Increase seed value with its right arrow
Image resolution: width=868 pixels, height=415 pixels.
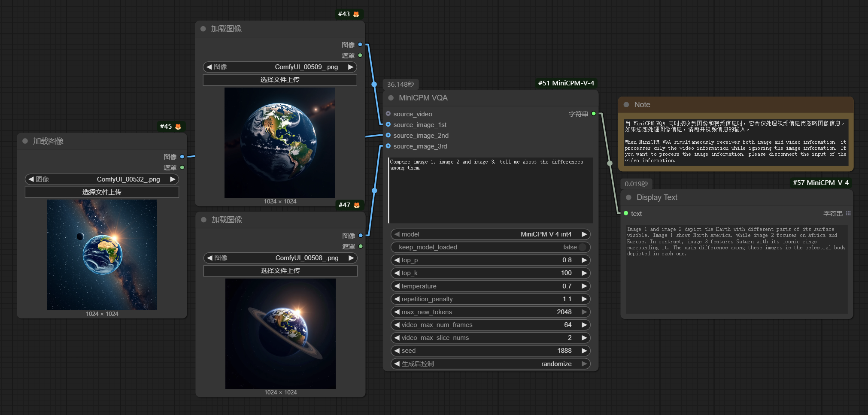[584, 351]
